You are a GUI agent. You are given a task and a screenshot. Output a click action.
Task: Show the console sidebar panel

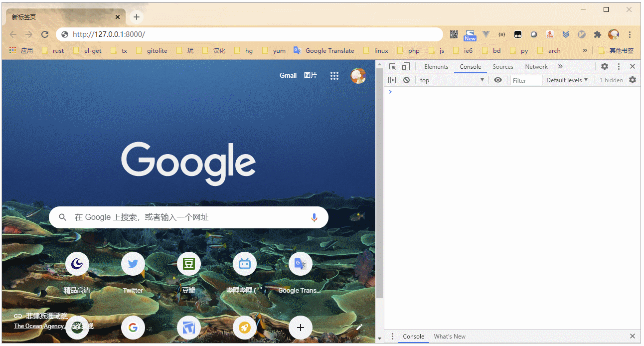click(392, 80)
